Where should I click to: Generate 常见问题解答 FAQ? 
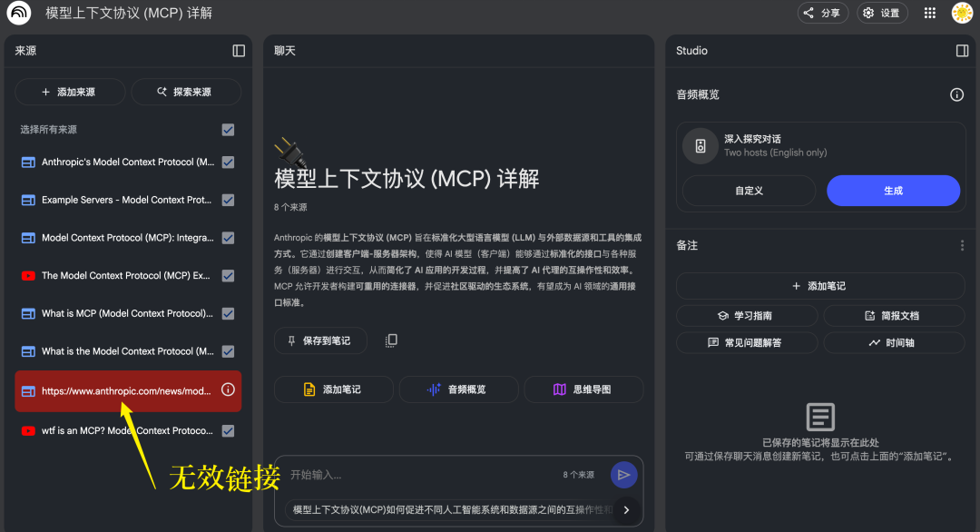[747, 342]
